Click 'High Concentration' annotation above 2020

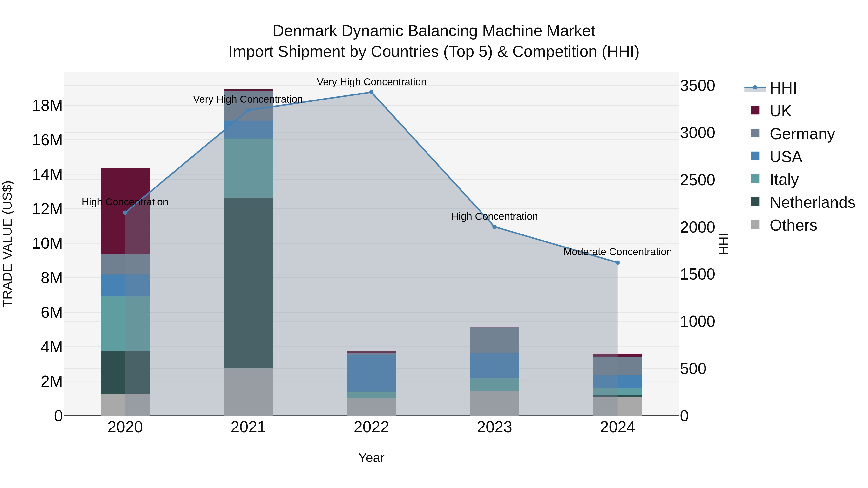(125, 202)
